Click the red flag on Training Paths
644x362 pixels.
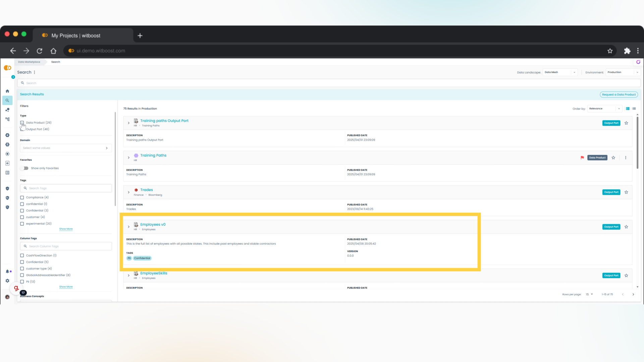click(x=582, y=158)
